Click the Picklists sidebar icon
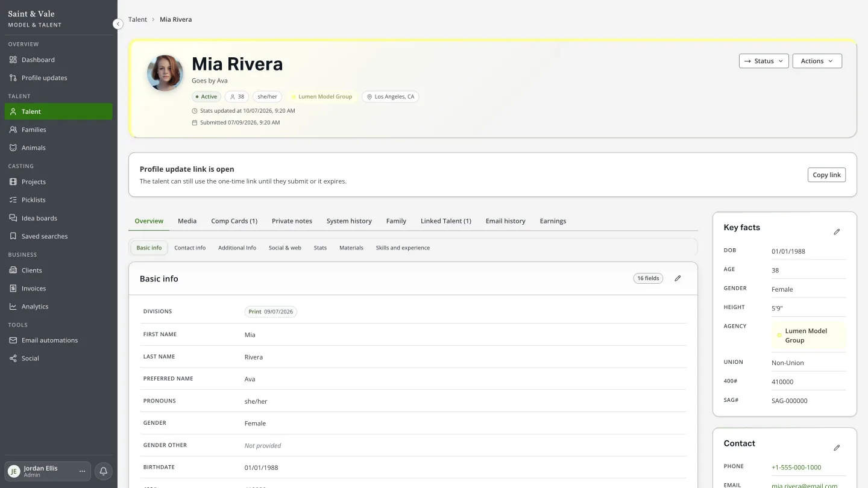Viewport: 868px width, 488px height. pos(13,199)
